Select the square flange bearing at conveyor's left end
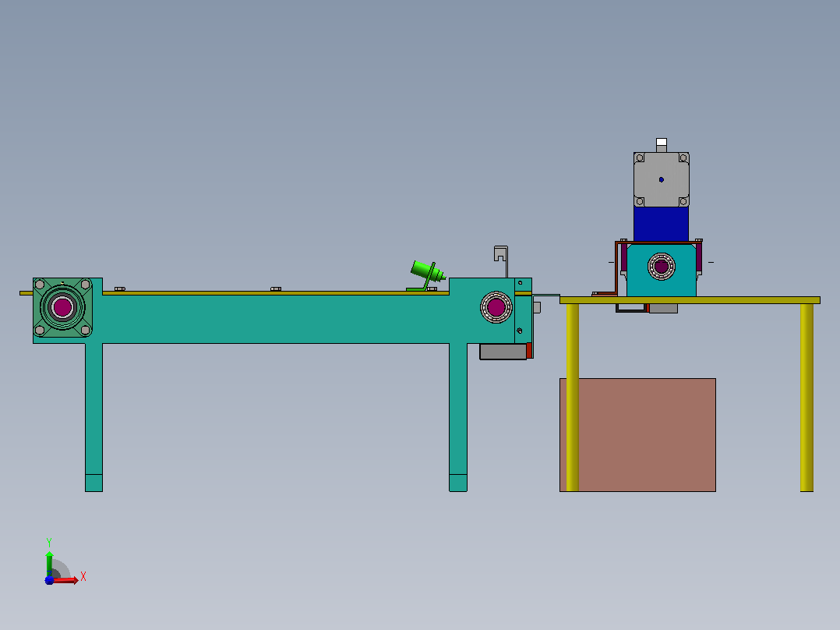Image resolution: width=840 pixels, height=630 pixels. point(62,307)
